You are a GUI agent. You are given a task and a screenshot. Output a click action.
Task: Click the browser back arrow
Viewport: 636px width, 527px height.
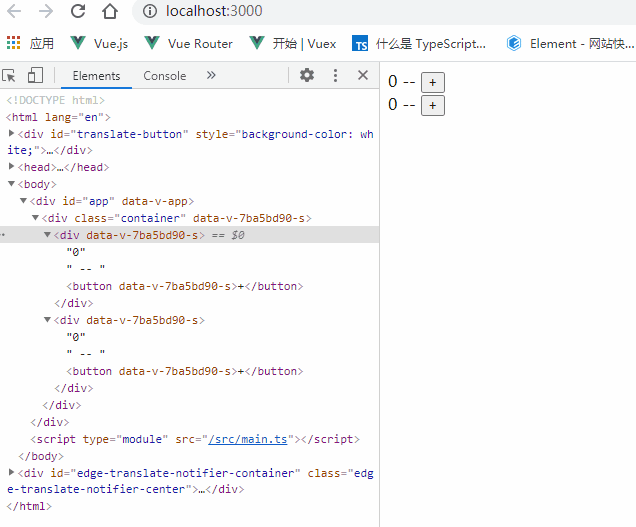point(17,12)
